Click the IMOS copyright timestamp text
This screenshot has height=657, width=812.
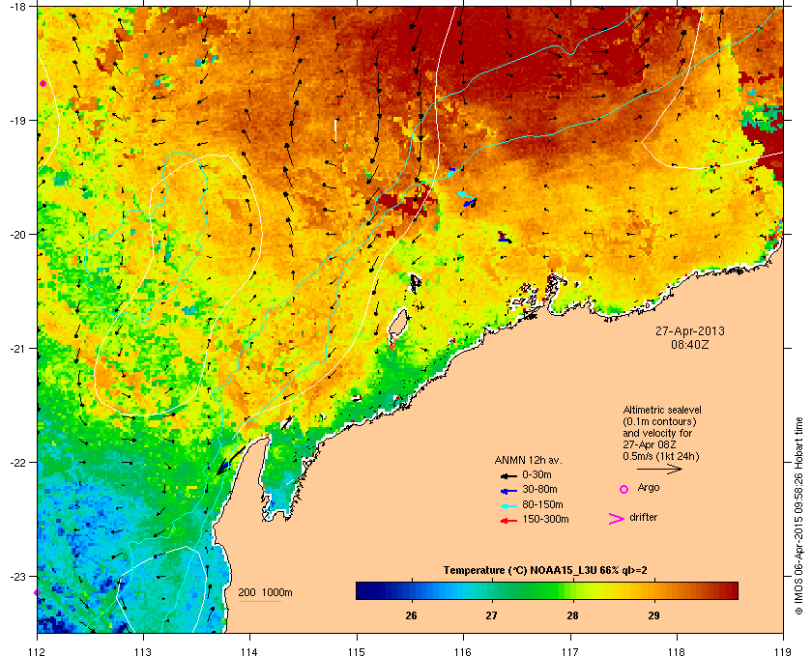pos(799,518)
